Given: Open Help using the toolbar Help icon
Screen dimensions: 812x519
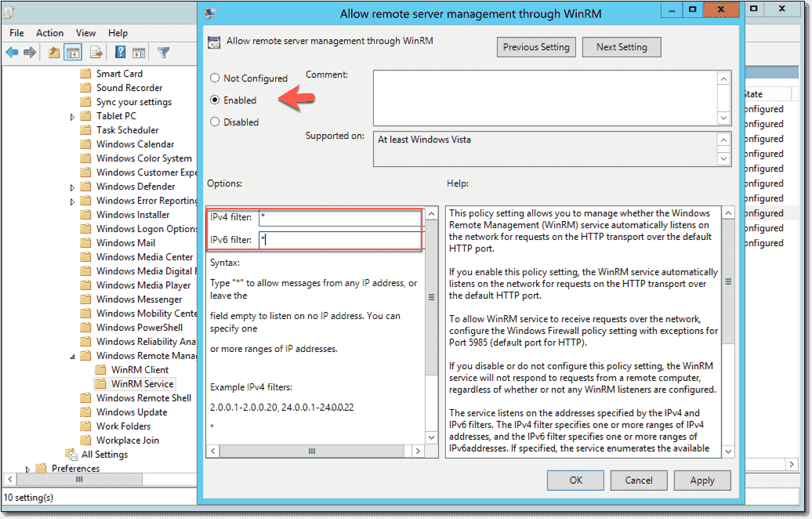Looking at the screenshot, I should (x=120, y=52).
